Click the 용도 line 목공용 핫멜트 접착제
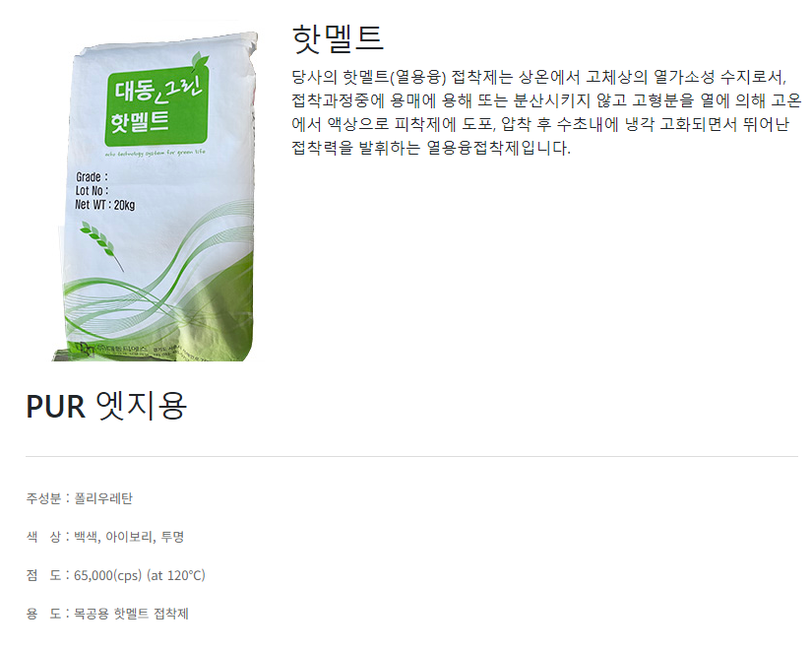The height and width of the screenshot is (651, 812). click(x=107, y=614)
